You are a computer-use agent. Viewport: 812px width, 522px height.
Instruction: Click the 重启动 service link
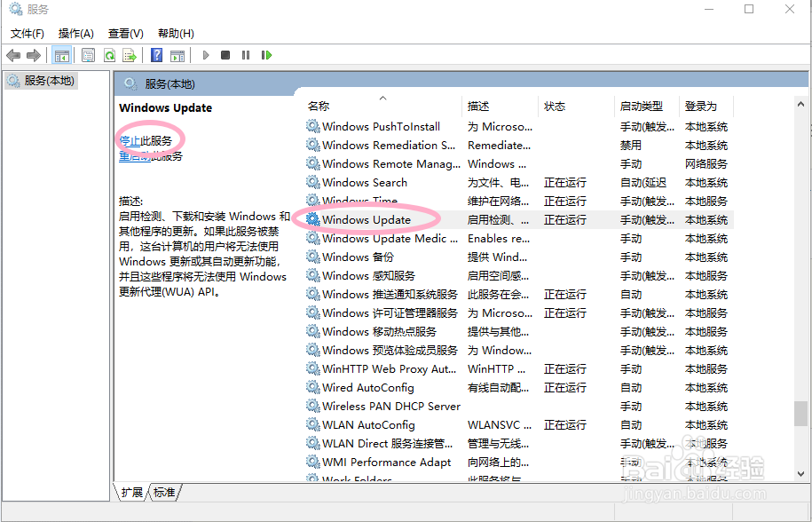(135, 156)
